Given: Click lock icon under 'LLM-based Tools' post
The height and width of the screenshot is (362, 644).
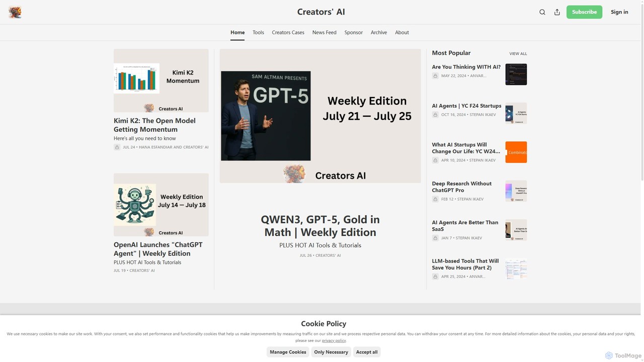Looking at the screenshot, I should coord(435,277).
